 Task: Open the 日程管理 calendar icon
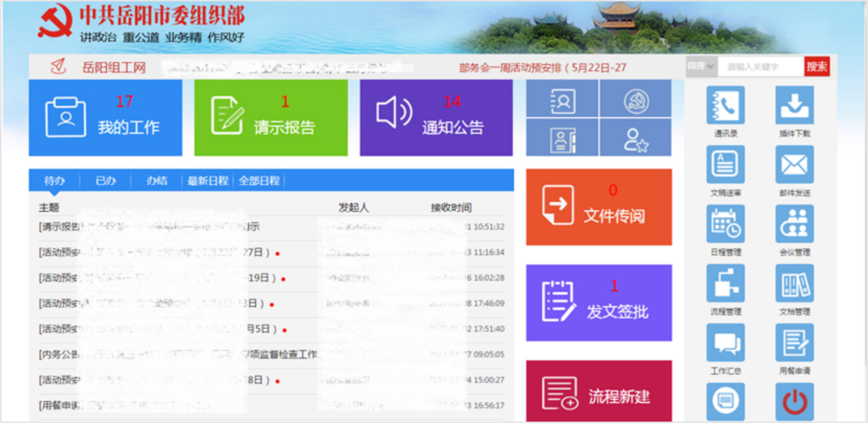click(x=725, y=224)
